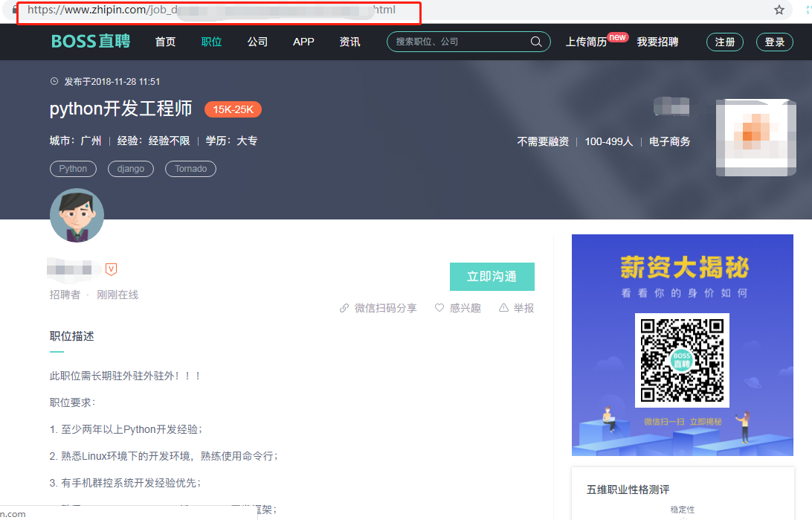Image resolution: width=812 pixels, height=520 pixels.
Task: Open 公司 navigation item
Action: (257, 42)
